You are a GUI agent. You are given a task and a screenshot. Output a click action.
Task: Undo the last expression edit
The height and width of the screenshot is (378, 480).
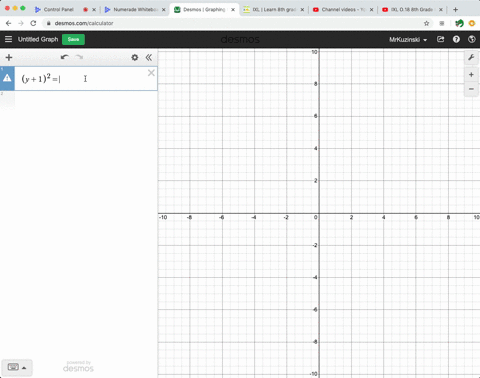pos(65,57)
